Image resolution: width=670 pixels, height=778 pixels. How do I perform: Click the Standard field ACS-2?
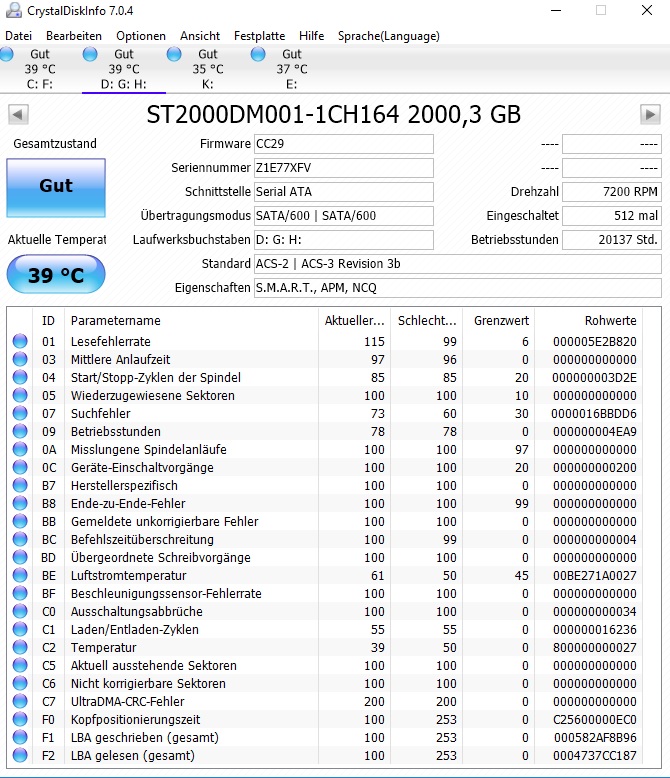[x=458, y=263]
